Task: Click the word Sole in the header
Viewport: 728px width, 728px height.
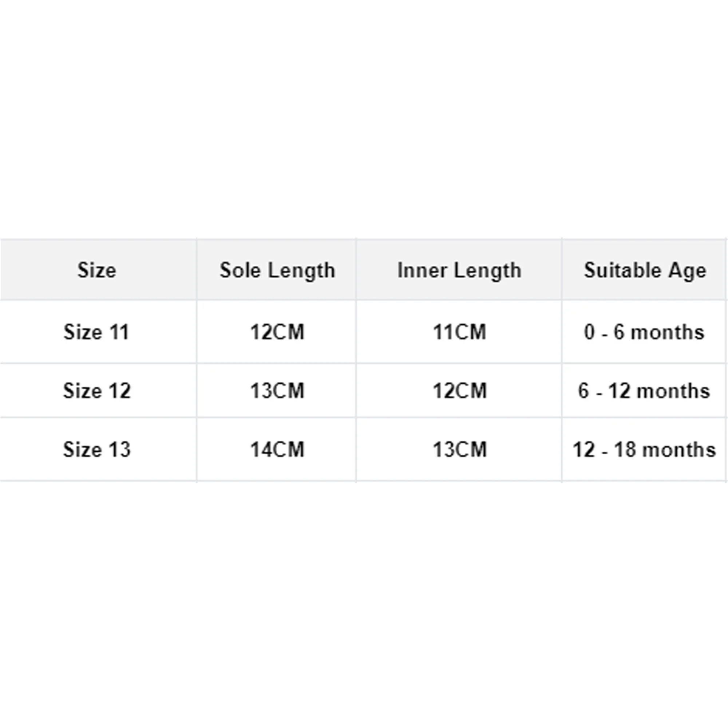Action: [x=240, y=270]
